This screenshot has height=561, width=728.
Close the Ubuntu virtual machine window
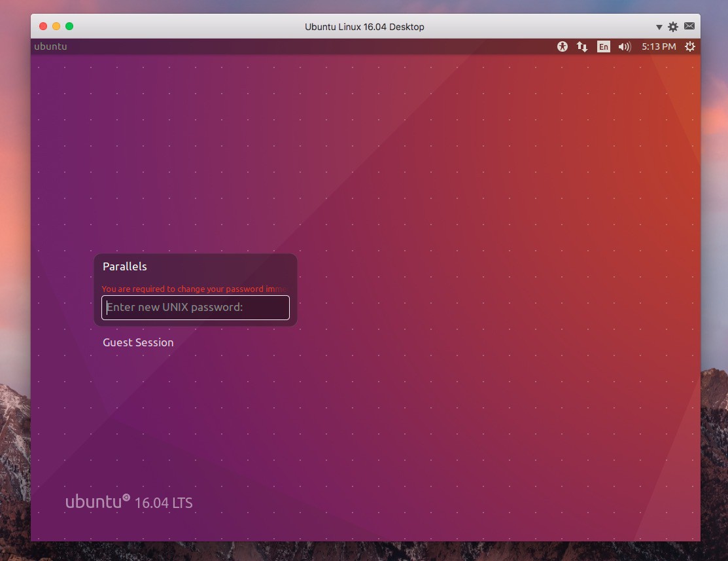point(43,26)
